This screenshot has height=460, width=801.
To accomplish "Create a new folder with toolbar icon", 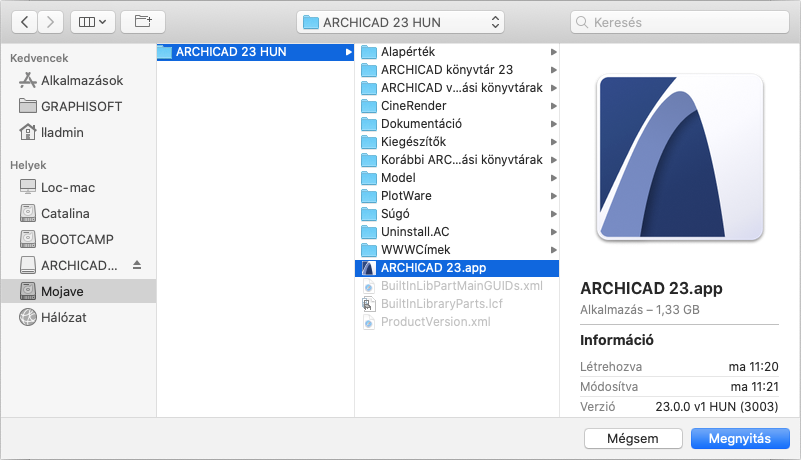I will tap(143, 22).
